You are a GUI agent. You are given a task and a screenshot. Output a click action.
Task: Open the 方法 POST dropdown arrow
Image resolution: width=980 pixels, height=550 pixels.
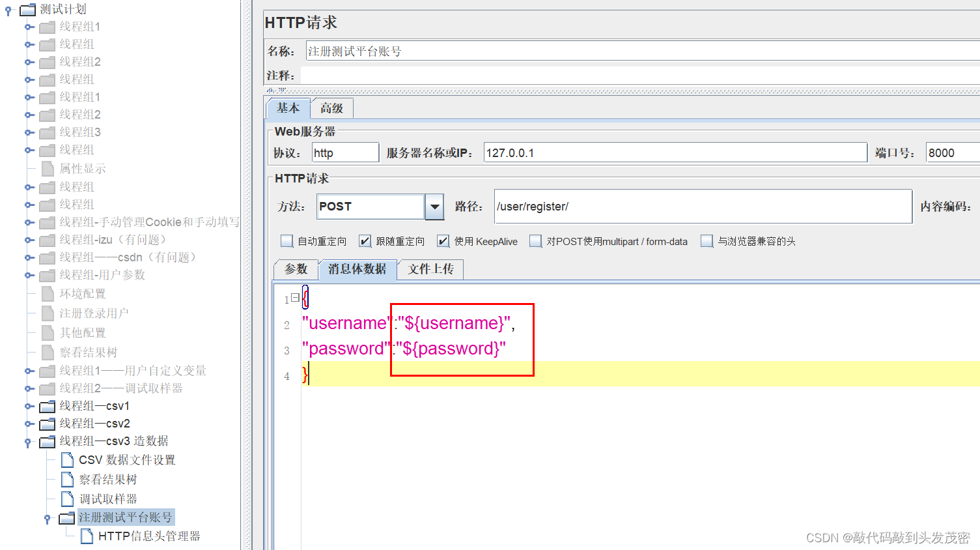coord(434,207)
